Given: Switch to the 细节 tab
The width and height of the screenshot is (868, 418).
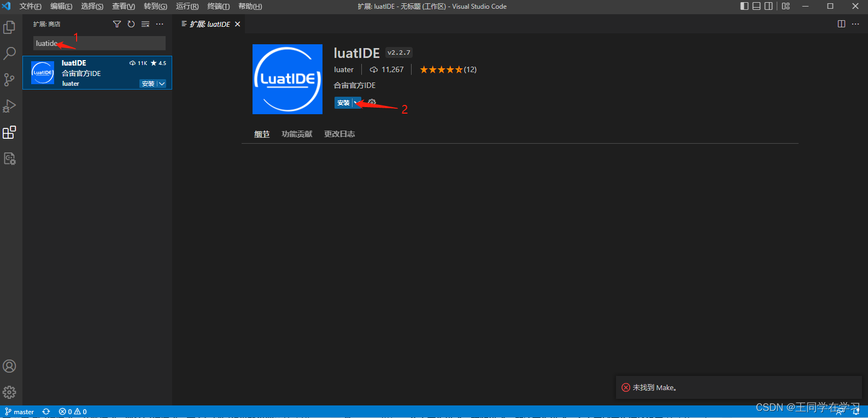Looking at the screenshot, I should point(262,134).
